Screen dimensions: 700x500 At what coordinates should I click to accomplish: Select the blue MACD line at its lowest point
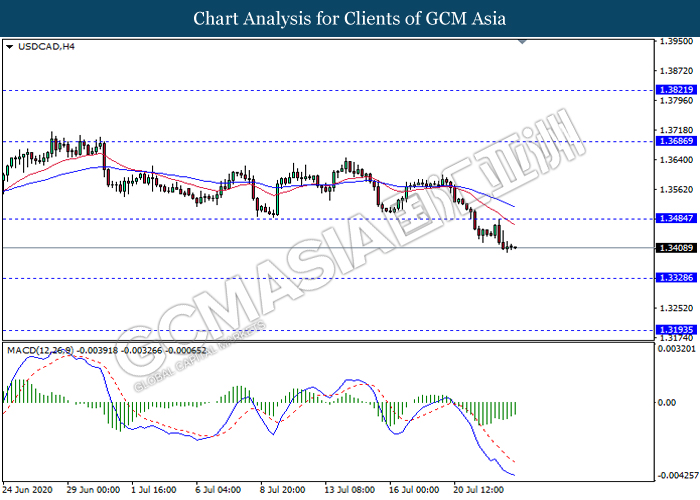[x=513, y=475]
